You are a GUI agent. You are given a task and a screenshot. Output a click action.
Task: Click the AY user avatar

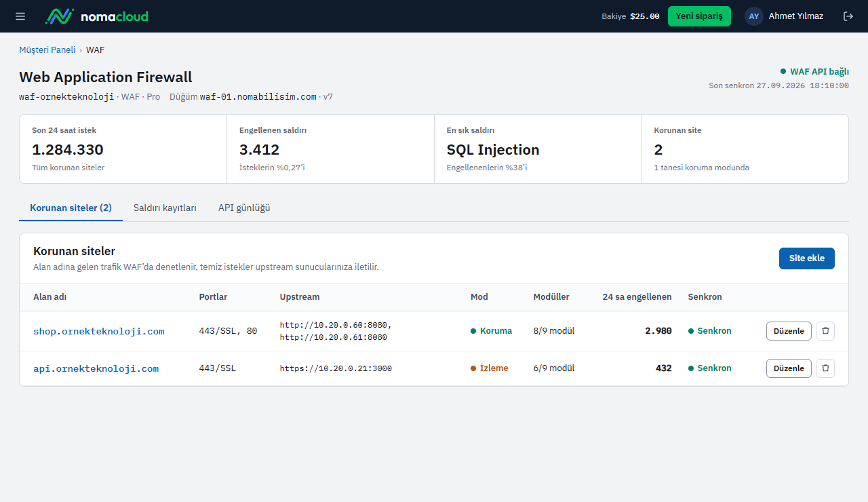click(754, 16)
